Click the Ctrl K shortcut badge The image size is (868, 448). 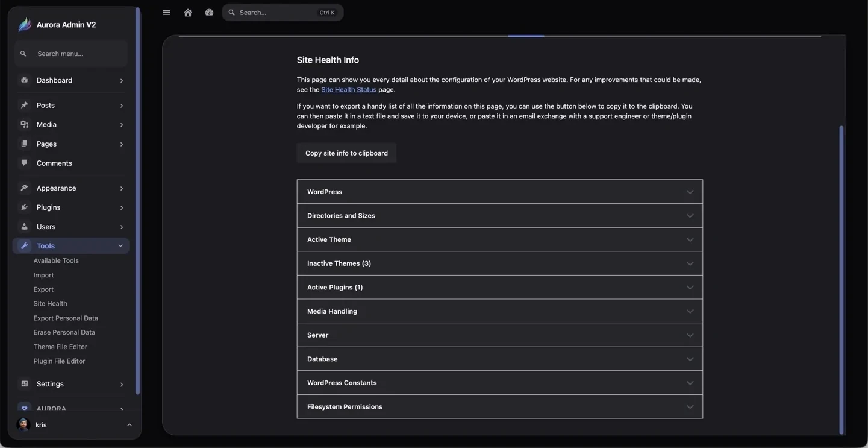click(x=327, y=13)
